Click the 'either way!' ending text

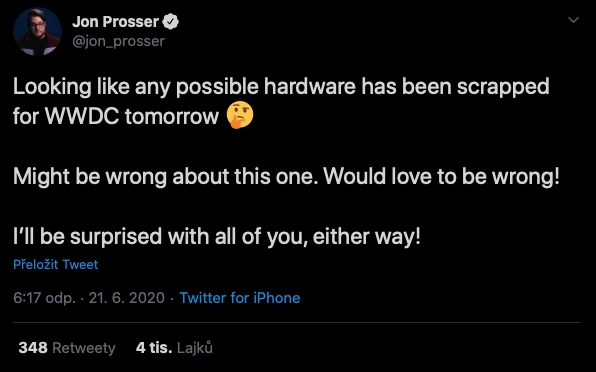click(x=367, y=236)
